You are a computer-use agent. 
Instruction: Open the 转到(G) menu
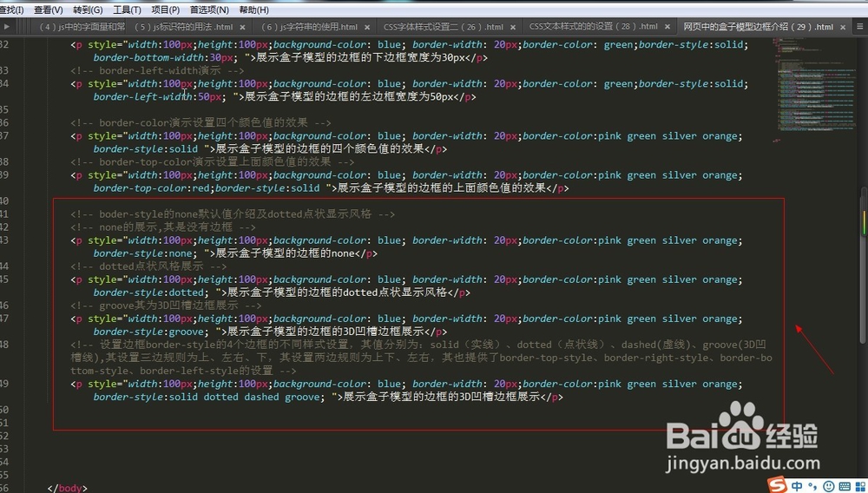coord(88,10)
